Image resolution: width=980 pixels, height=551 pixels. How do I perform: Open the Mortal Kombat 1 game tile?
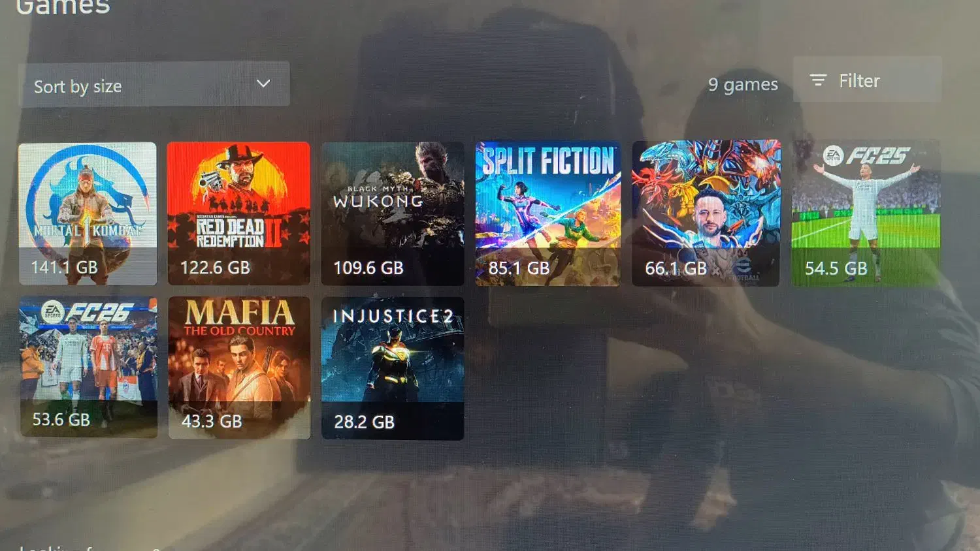click(88, 213)
